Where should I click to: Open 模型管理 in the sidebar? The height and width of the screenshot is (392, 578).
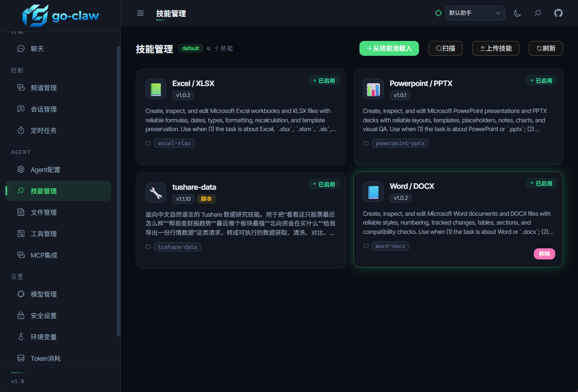[58, 294]
